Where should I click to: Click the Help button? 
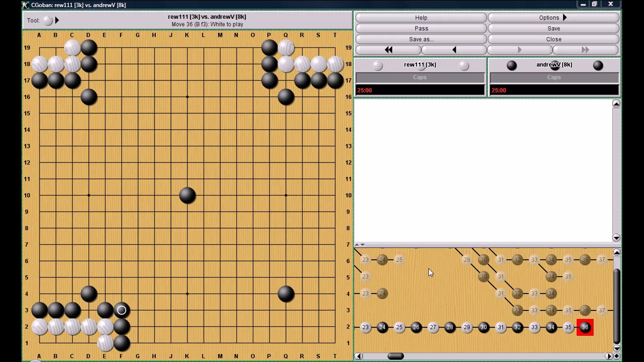pyautogui.click(x=421, y=18)
